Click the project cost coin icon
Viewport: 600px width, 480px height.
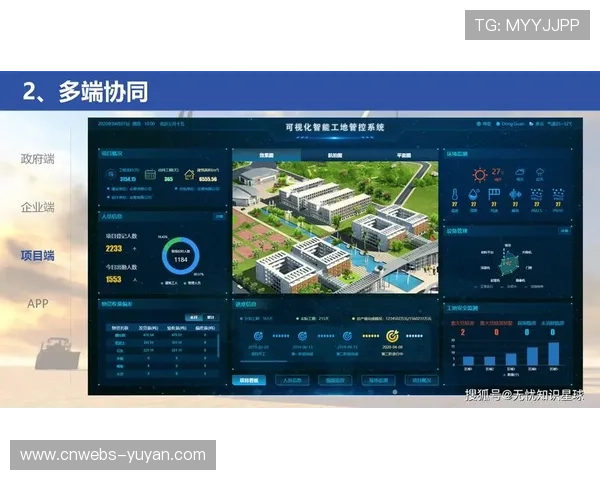pos(111,174)
